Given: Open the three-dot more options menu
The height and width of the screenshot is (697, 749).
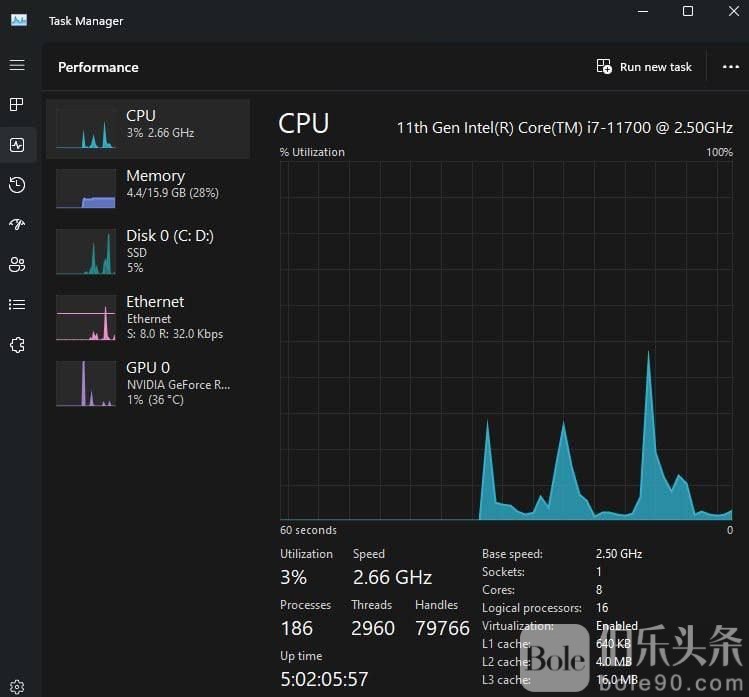Looking at the screenshot, I should (730, 67).
